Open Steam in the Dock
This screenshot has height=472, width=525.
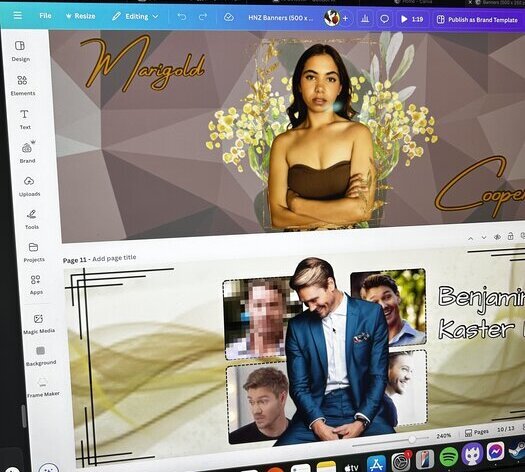tap(517, 449)
